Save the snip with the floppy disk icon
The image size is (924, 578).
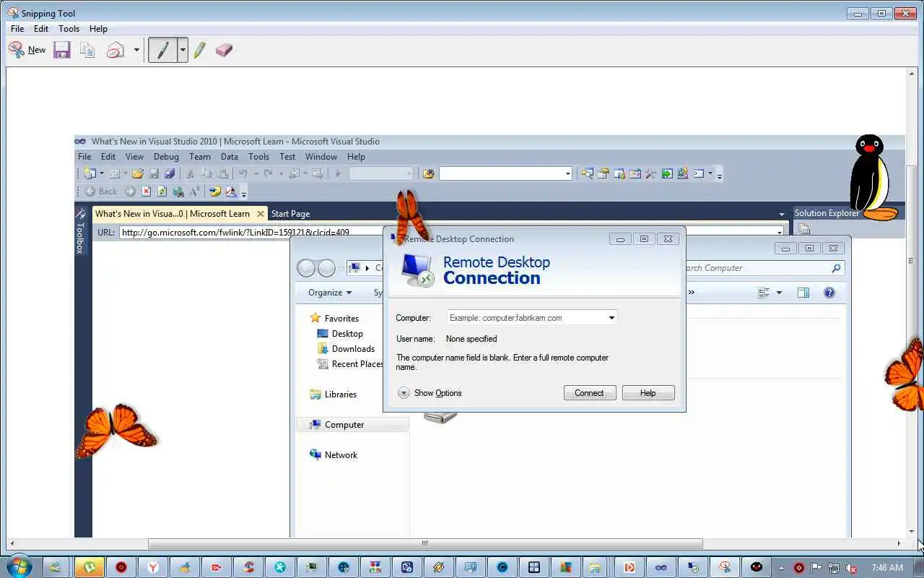(62, 50)
